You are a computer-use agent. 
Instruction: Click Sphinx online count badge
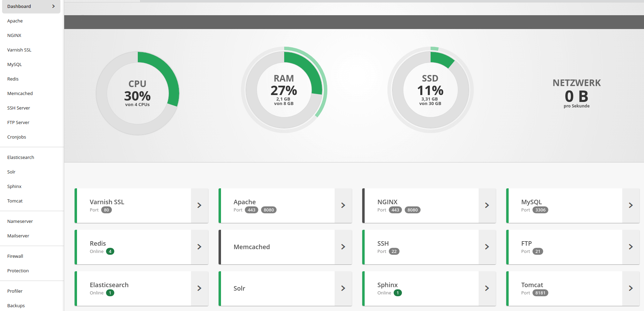coord(398,293)
